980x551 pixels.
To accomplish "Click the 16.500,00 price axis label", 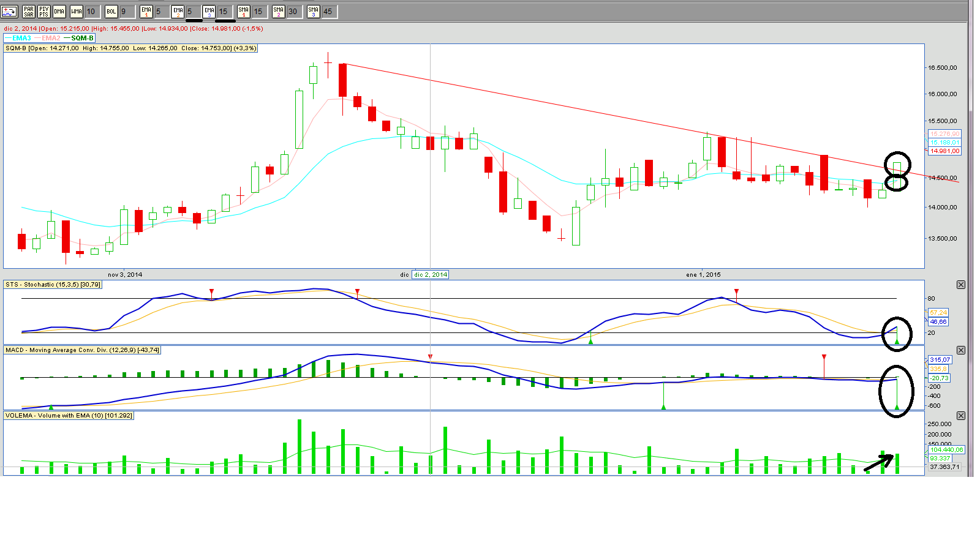I will pos(943,68).
